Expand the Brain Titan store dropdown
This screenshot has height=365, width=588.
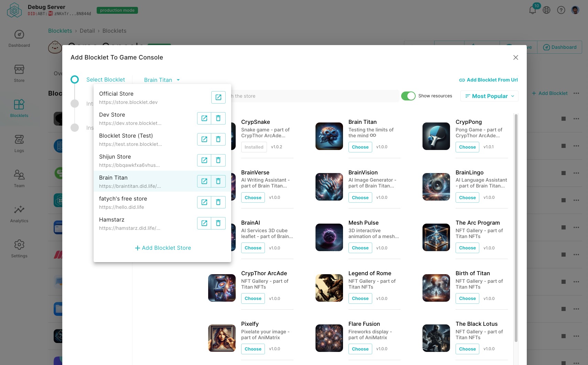(162, 80)
